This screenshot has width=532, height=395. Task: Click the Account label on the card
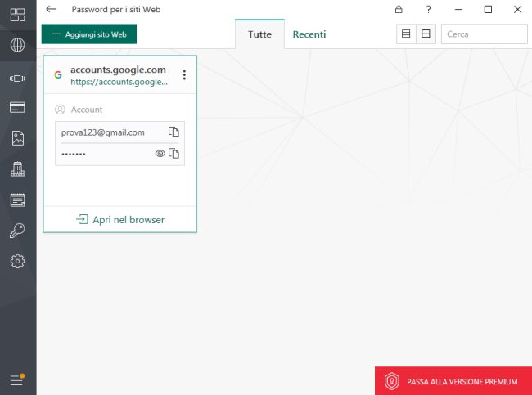click(x=87, y=110)
